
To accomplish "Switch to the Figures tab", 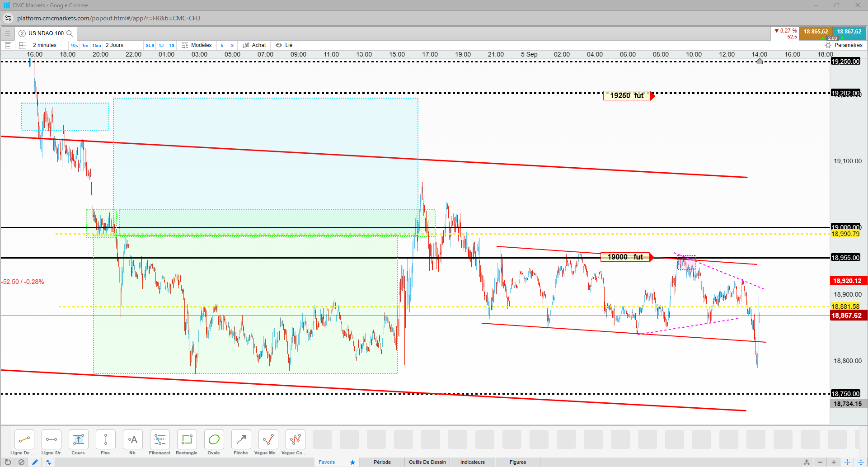I will (518, 462).
